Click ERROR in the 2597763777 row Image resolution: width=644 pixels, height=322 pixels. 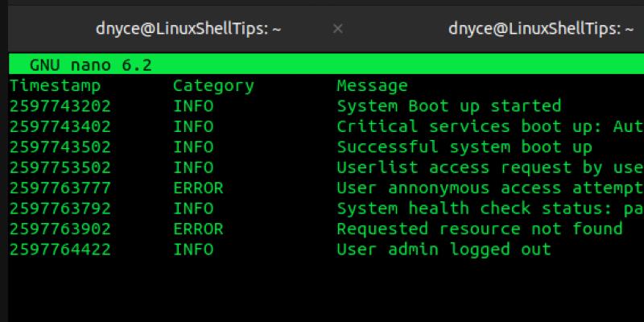[x=198, y=188]
